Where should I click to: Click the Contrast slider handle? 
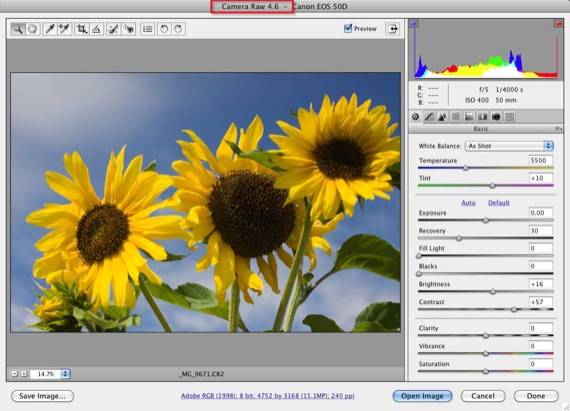click(514, 309)
